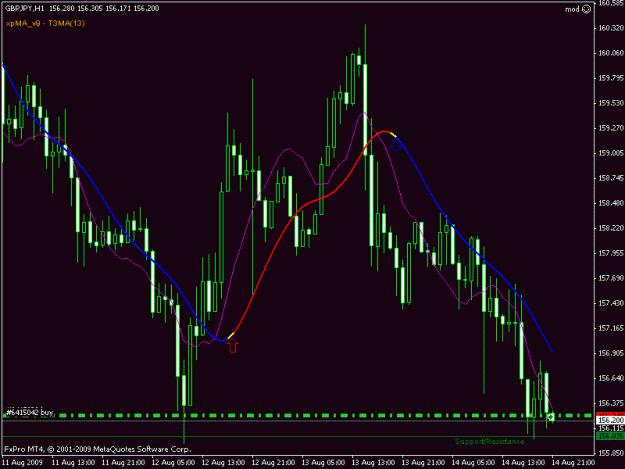Click the 160.060 price scale value

611,53
